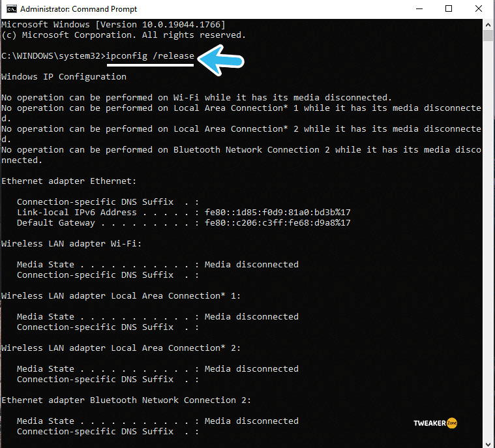Click the 'Windows IP Configuration' line
This screenshot has width=495, height=448.
tap(64, 77)
